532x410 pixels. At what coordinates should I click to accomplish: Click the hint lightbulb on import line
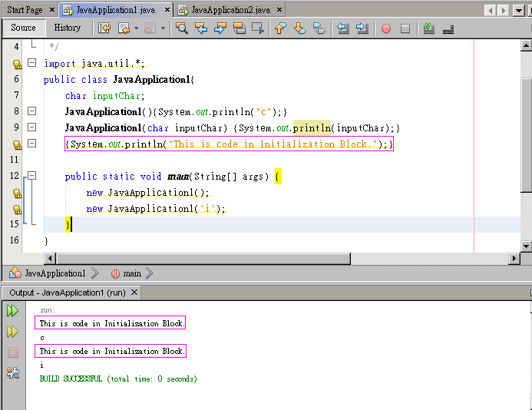[x=17, y=64]
